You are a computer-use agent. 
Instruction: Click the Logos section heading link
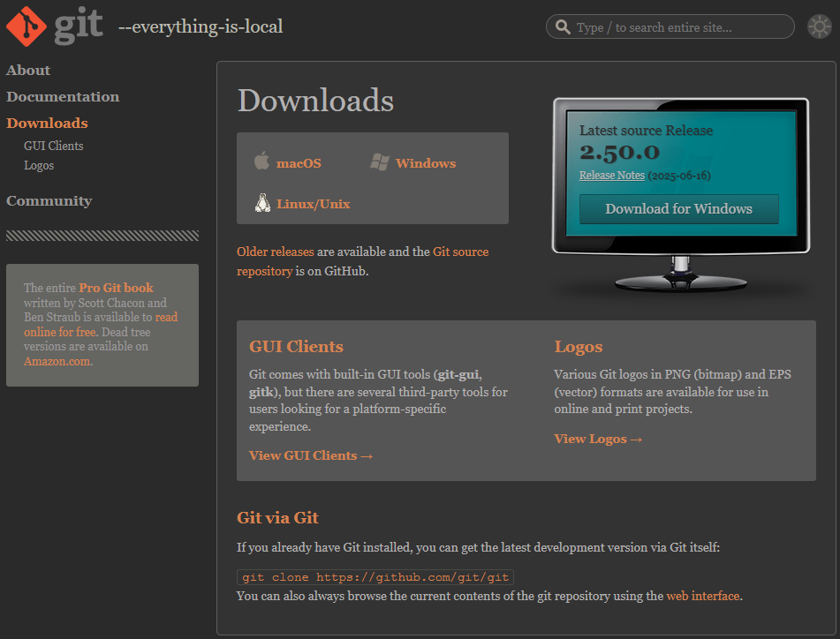click(579, 347)
